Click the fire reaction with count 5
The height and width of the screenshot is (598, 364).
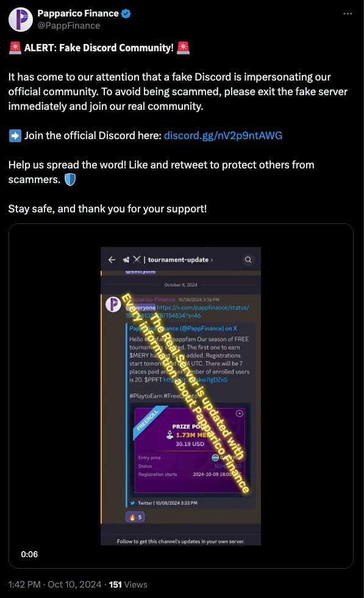[x=135, y=517]
